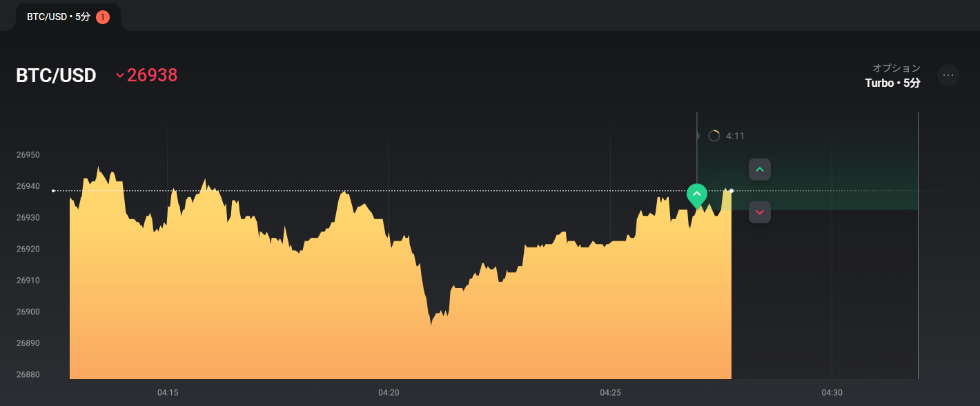
Task: Click the small diamond marker left of the timer
Action: (x=698, y=136)
